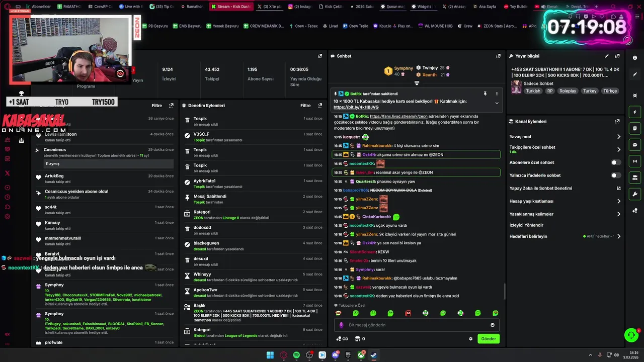Viewport: 644px width, 362px height.
Task: Switch to the Ana Sayfa browser tab
Action: (x=485, y=7)
